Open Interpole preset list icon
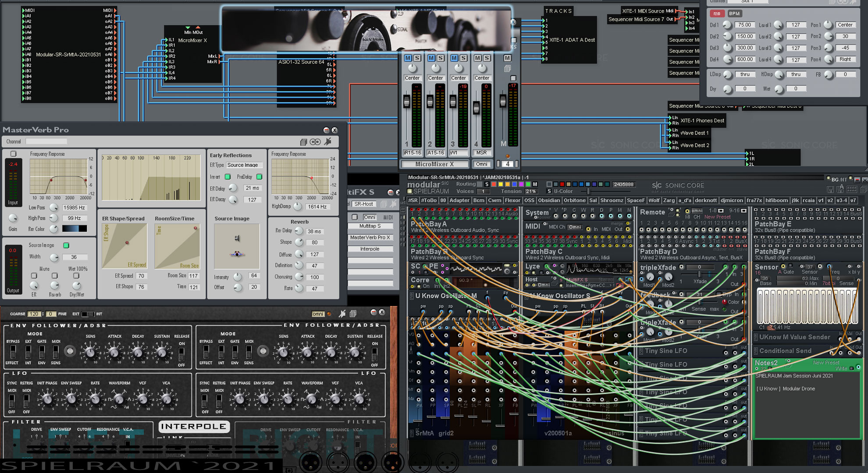 [x=353, y=314]
